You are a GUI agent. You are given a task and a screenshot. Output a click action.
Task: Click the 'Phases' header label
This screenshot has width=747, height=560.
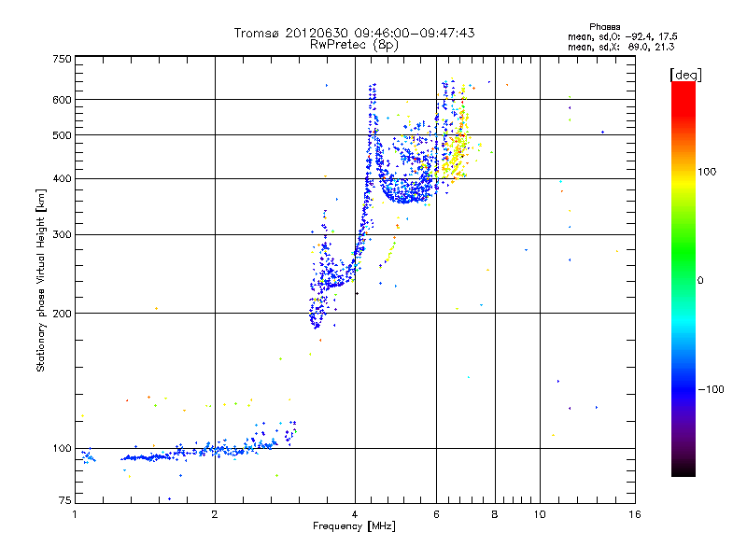click(x=604, y=27)
